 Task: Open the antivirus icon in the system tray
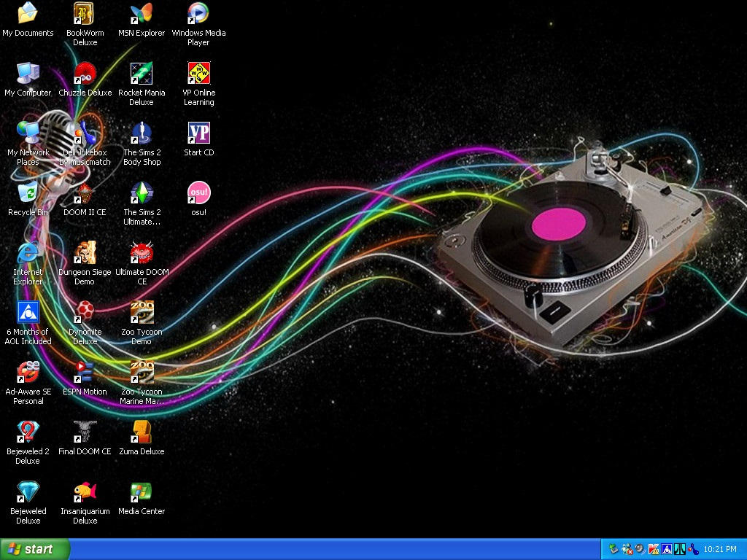(x=652, y=548)
